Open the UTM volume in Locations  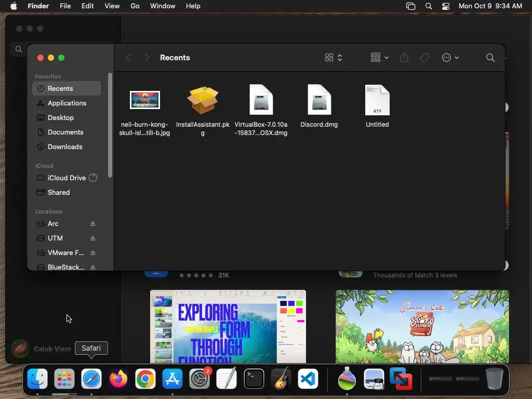[55, 238]
